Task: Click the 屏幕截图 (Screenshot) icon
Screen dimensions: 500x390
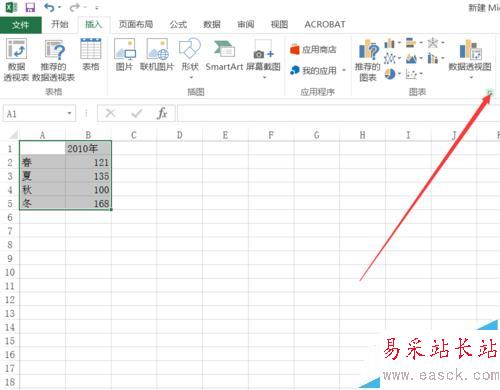Action: [263, 49]
